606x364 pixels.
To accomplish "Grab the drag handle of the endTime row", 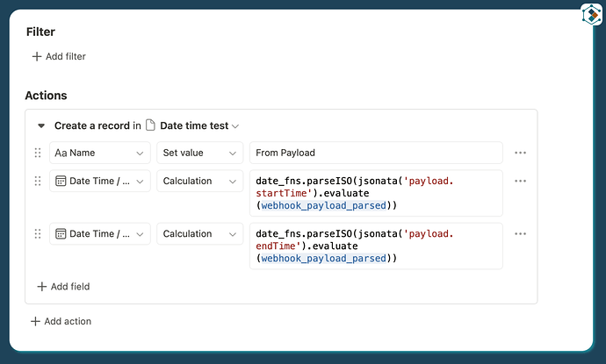I will [x=38, y=234].
